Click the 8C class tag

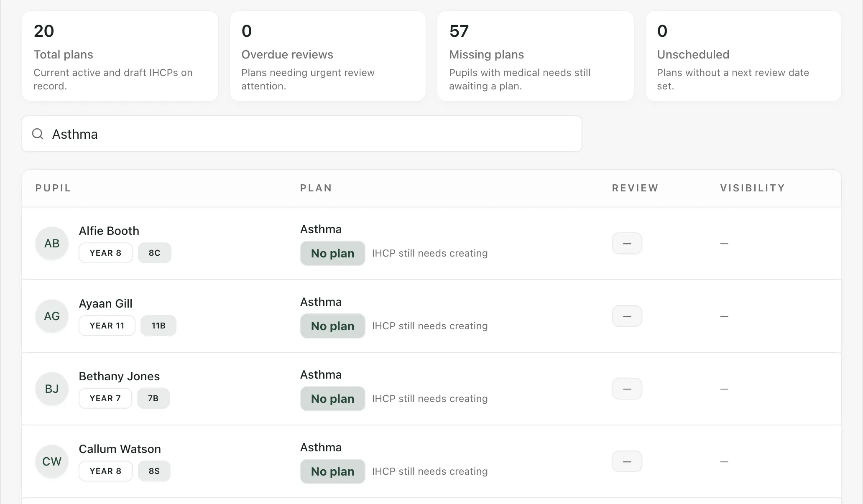point(155,253)
